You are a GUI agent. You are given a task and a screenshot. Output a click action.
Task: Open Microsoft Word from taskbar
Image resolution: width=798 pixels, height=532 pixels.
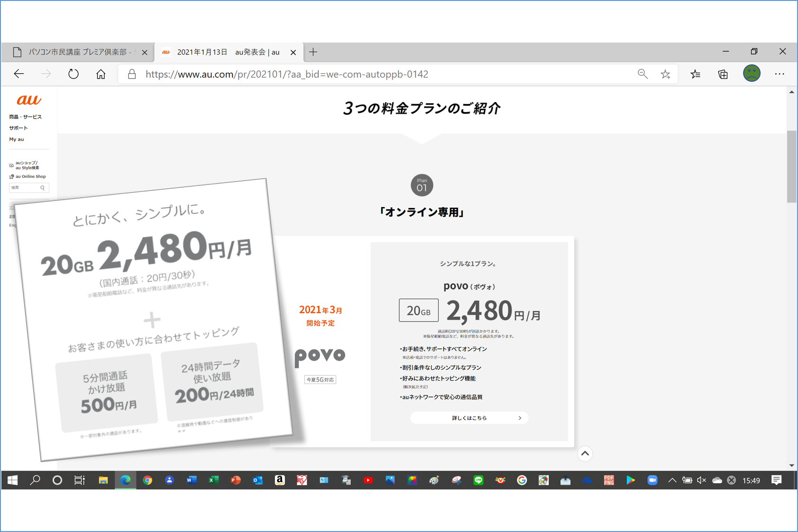coord(191,480)
